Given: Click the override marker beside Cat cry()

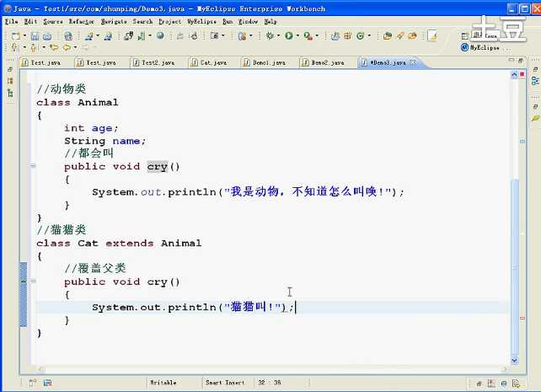Looking at the screenshot, I should (24, 282).
